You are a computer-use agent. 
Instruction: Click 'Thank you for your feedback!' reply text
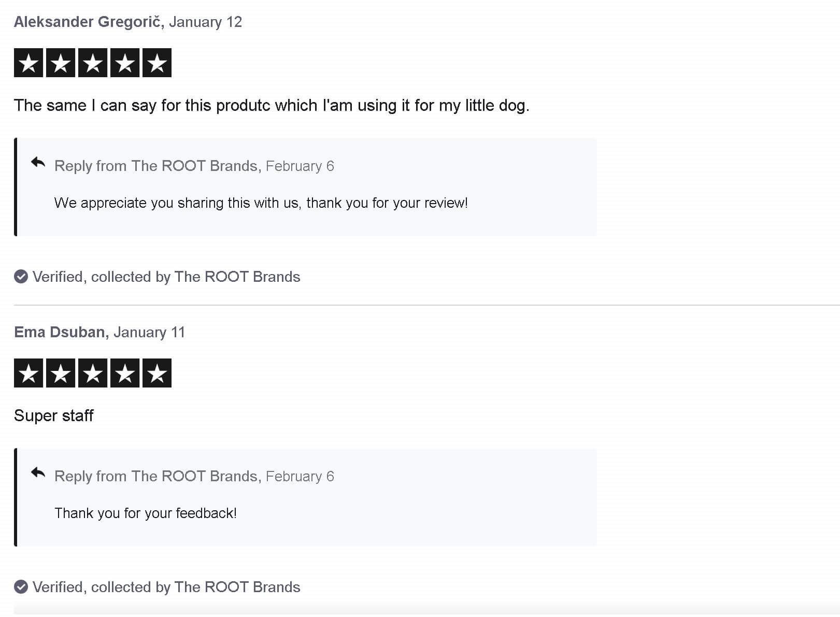tap(146, 513)
